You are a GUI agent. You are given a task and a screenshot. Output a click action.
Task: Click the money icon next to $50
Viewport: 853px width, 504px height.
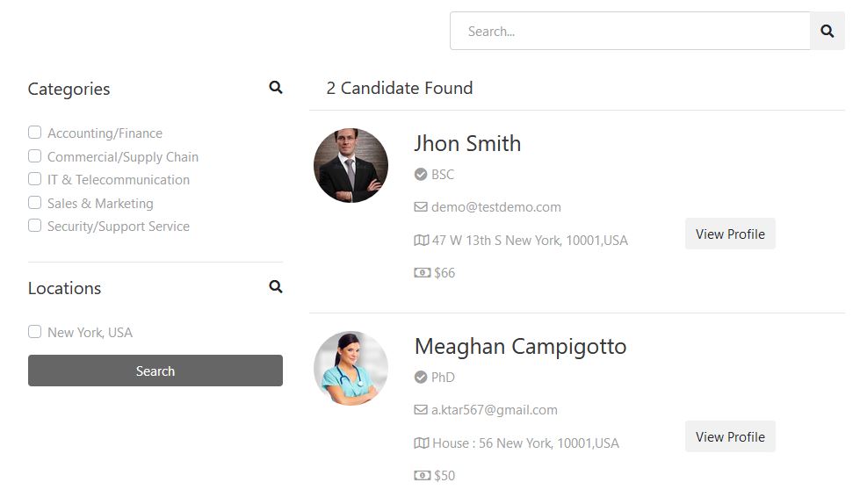coord(423,475)
